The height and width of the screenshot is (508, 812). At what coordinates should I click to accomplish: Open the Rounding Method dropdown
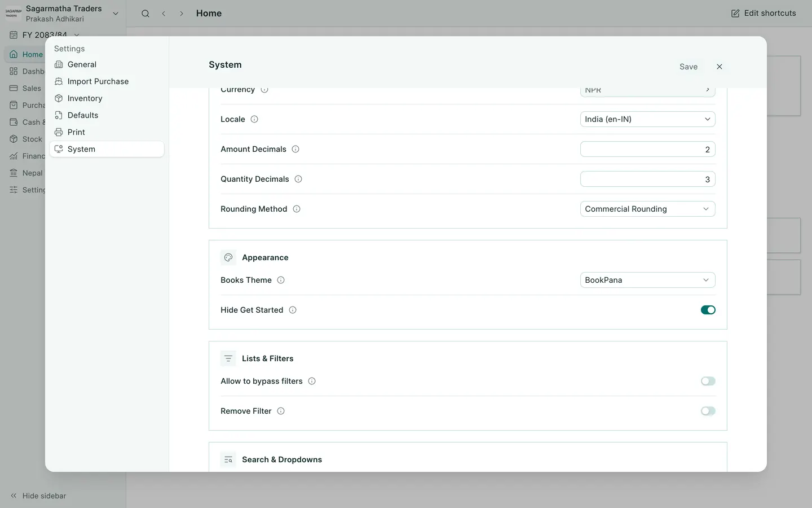648,209
